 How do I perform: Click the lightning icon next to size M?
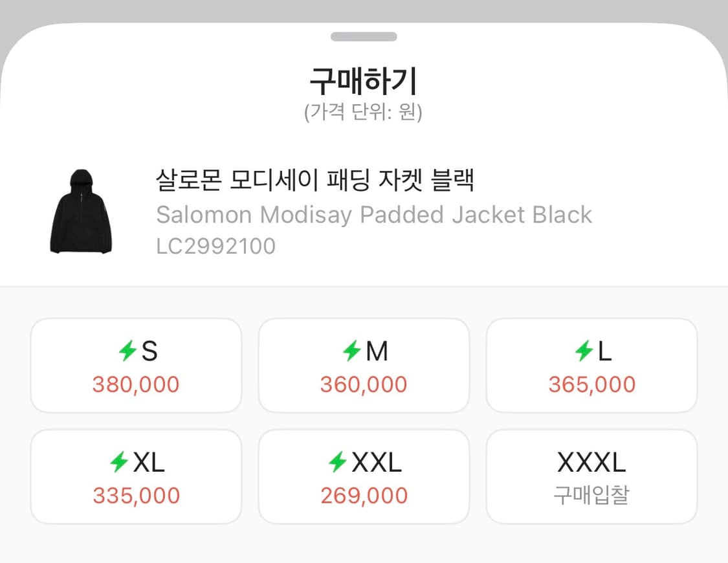pos(351,351)
